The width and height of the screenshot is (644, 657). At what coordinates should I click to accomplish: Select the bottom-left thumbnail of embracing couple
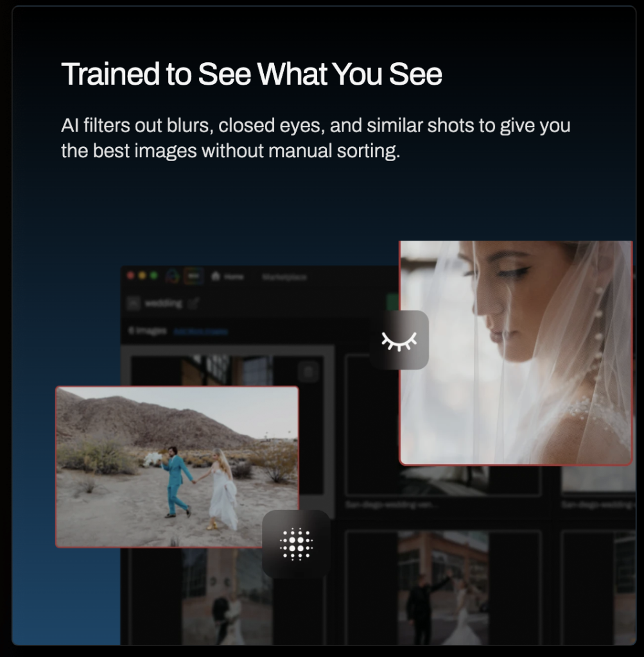pyautogui.click(x=227, y=597)
